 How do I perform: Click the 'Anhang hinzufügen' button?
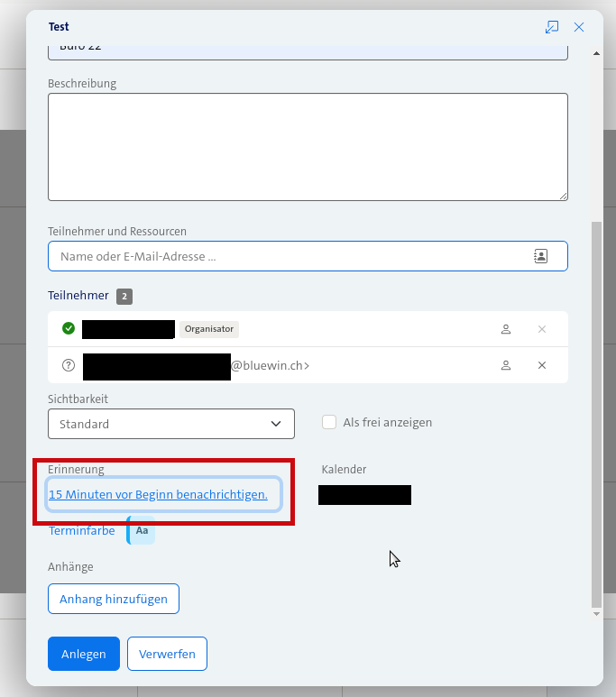click(114, 599)
